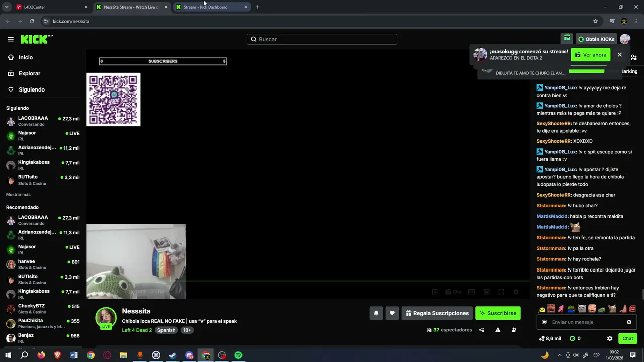Viewport: 644px width, 362px height.
Task: Toggle closed captions on the player
Action: pyautogui.click(x=471, y=292)
